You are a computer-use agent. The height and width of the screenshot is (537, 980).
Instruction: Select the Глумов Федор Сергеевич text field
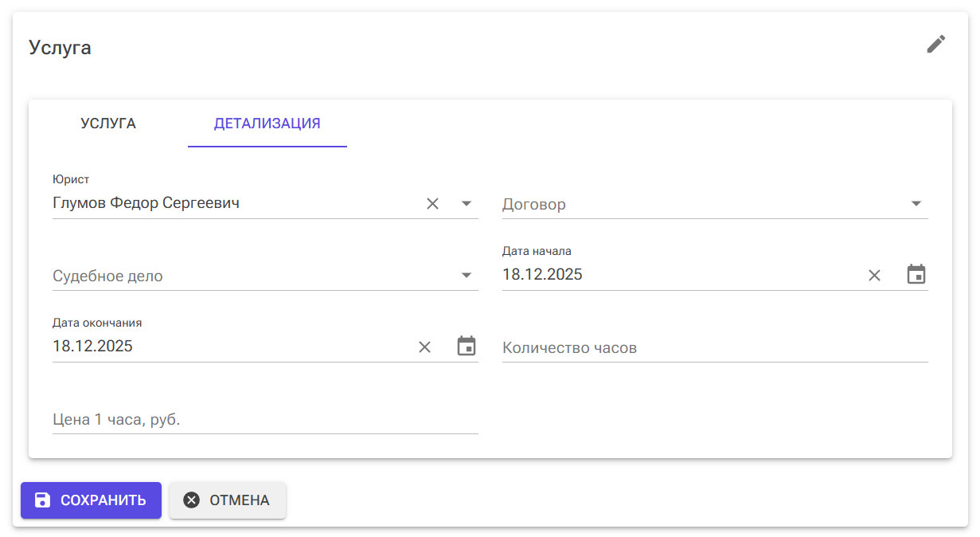pyautogui.click(x=199, y=203)
